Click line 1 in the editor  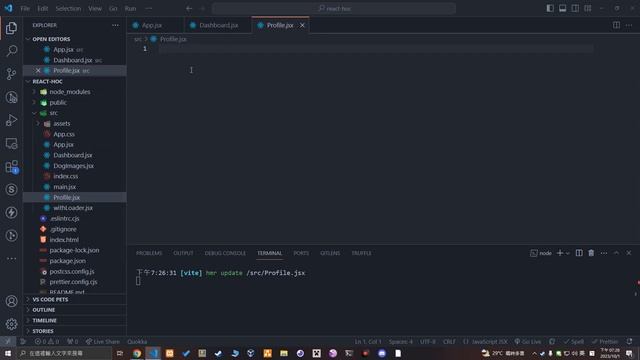coord(376,49)
